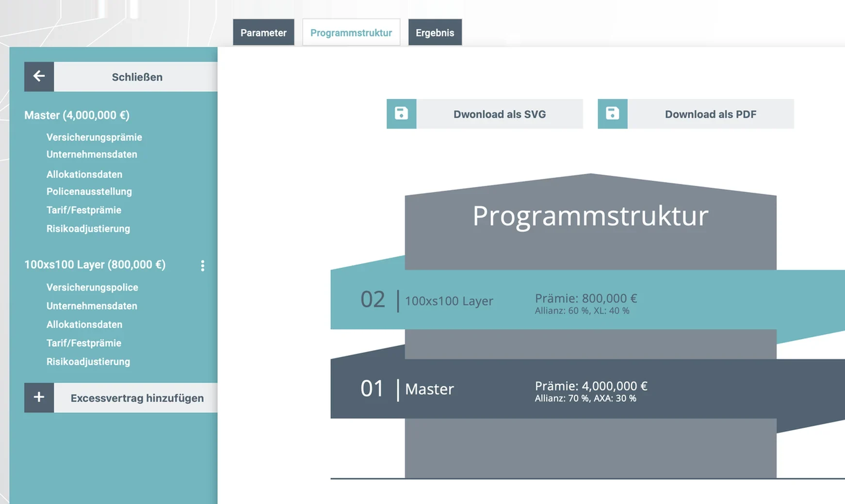Open Versicherungsprämie under Master
This screenshot has width=845, height=504.
click(x=94, y=137)
